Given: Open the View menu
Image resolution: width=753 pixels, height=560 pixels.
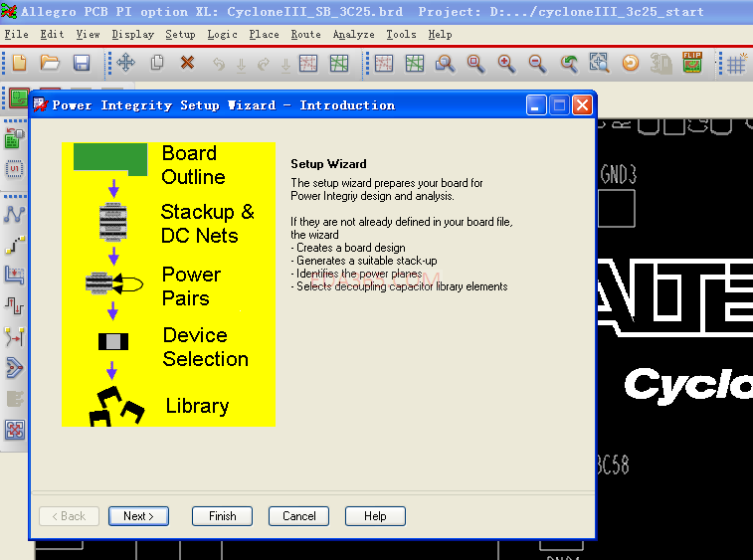Looking at the screenshot, I should pos(88,35).
